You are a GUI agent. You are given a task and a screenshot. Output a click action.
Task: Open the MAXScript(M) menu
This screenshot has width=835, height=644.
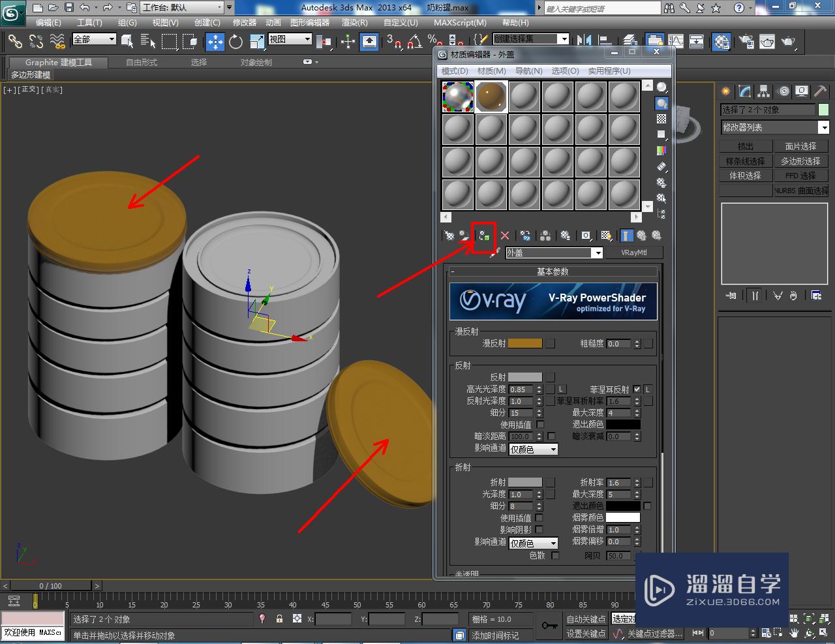pos(460,22)
